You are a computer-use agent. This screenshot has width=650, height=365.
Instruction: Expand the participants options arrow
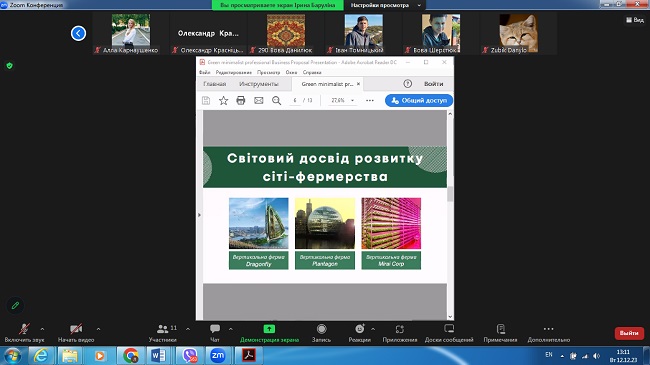tap(188, 329)
